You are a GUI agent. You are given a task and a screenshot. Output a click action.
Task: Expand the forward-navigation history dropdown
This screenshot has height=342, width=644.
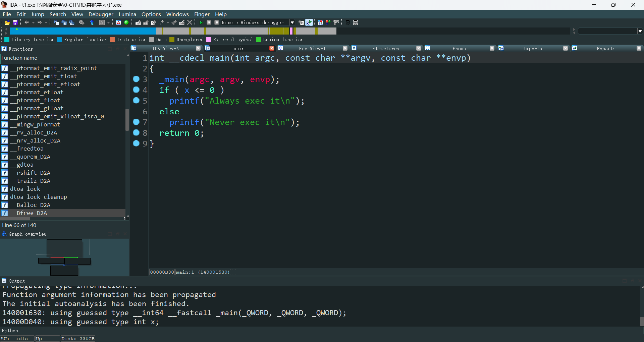[x=46, y=22]
